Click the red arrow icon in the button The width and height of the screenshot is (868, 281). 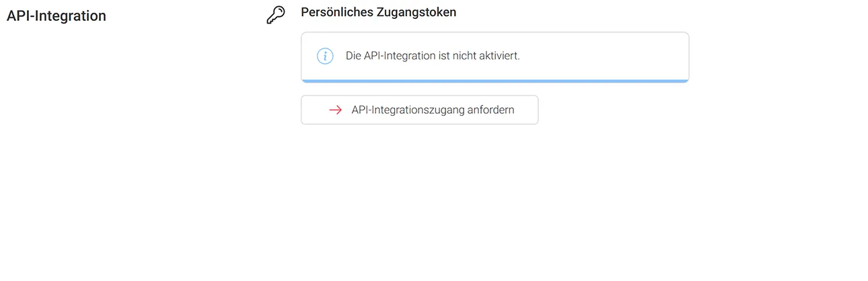tap(335, 110)
